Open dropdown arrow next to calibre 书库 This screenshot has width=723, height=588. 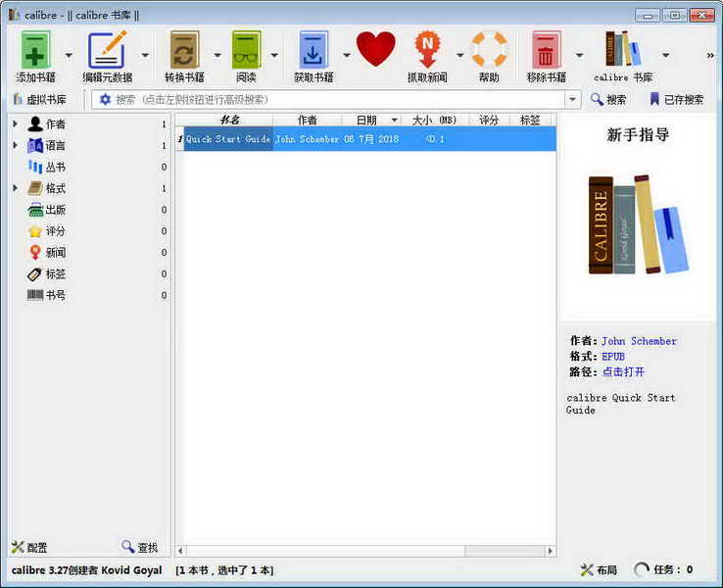[666, 55]
